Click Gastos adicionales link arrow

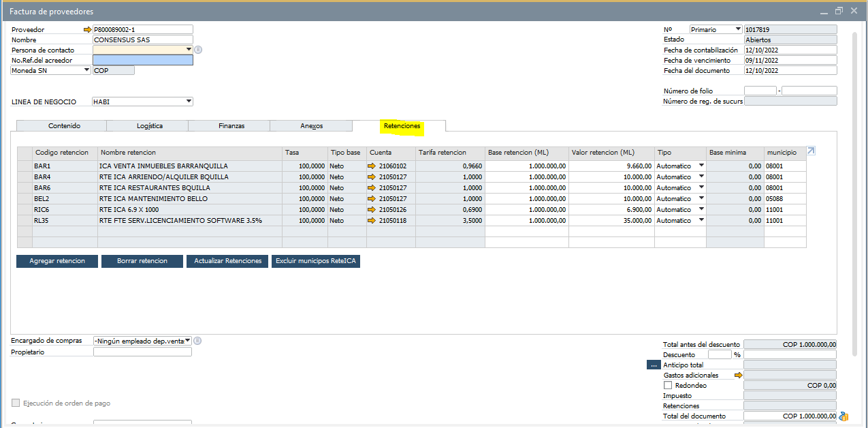737,376
